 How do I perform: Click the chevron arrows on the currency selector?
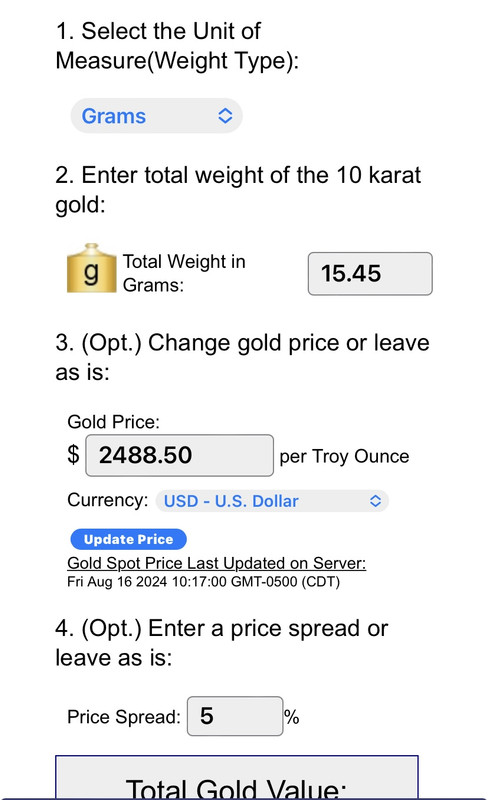375,501
